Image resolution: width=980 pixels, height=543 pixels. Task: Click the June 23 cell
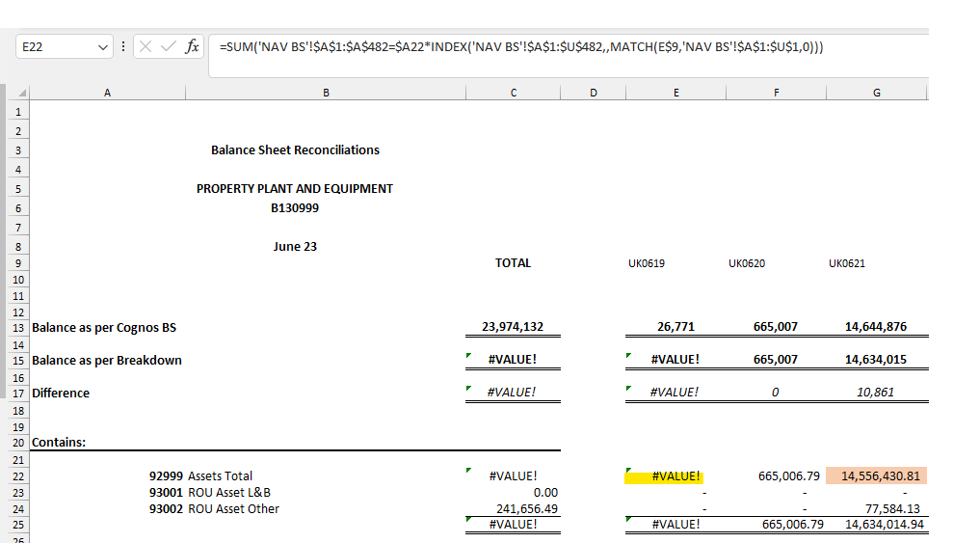(295, 247)
